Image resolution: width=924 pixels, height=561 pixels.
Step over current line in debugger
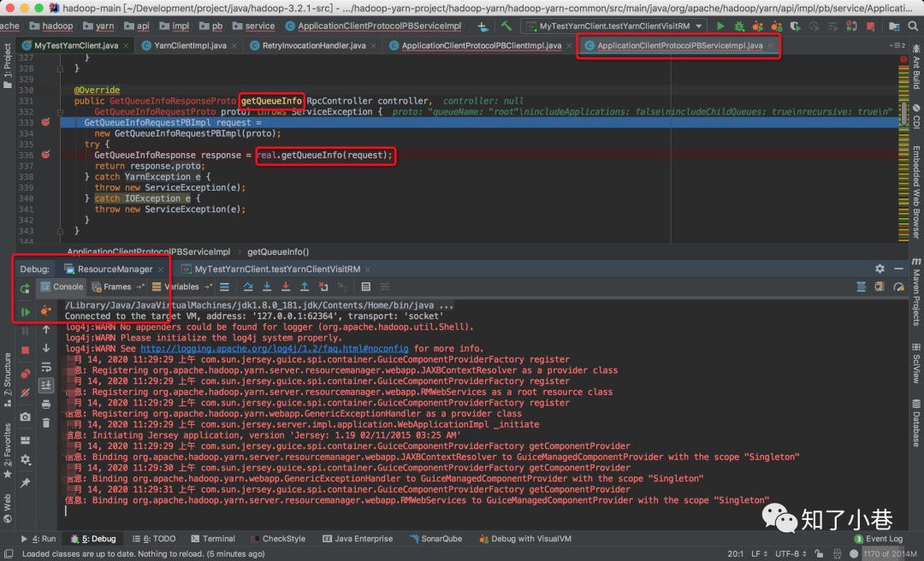[248, 286]
